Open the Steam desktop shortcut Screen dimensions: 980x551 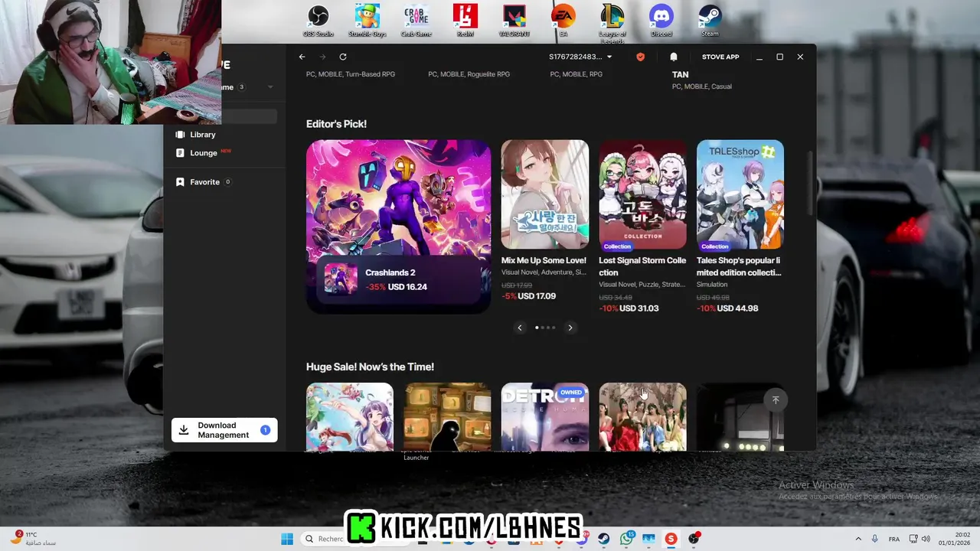point(710,21)
